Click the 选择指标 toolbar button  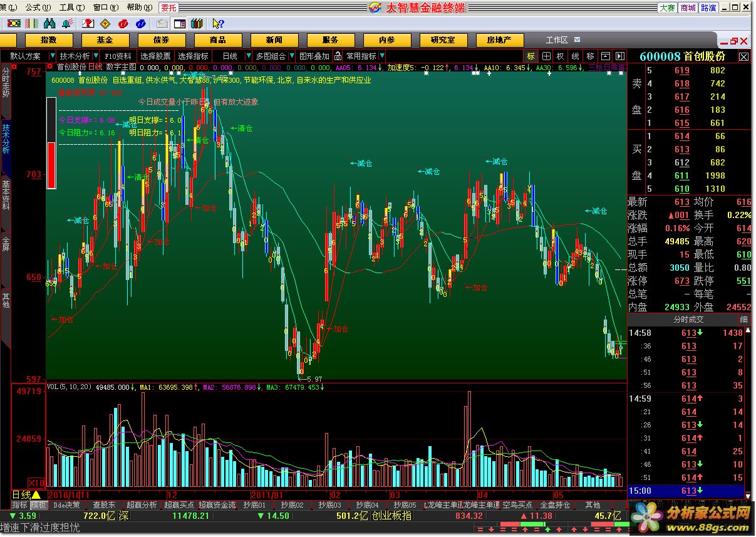[193, 56]
